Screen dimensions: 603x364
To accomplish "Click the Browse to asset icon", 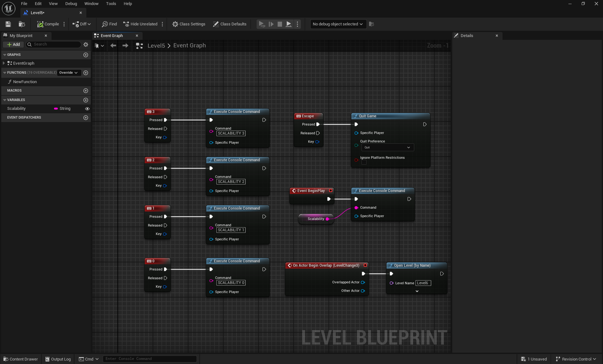I will [x=22, y=24].
